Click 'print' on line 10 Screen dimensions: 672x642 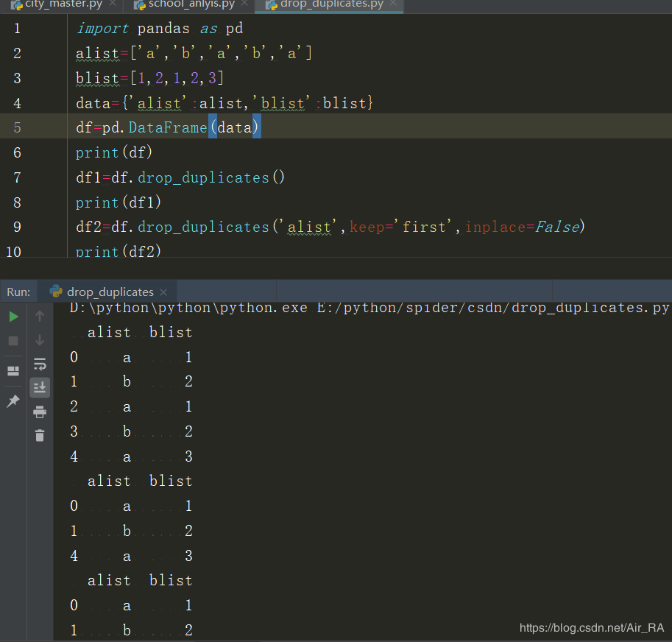click(97, 251)
